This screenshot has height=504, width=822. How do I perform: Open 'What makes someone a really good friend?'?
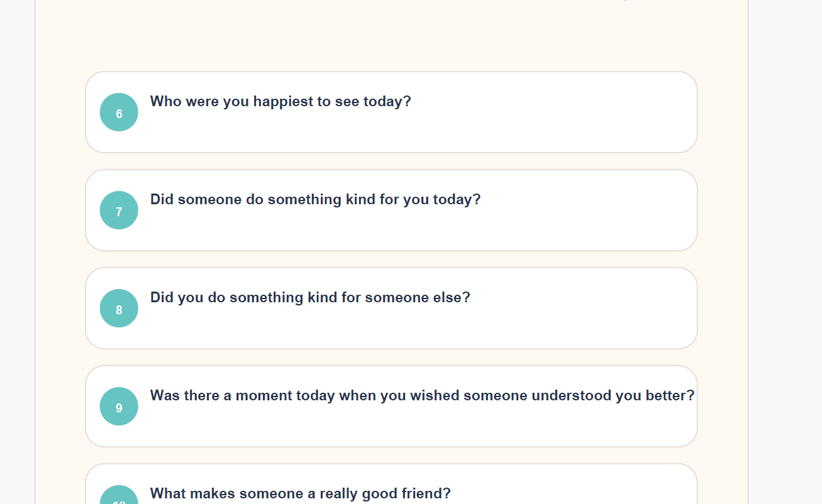click(391, 484)
